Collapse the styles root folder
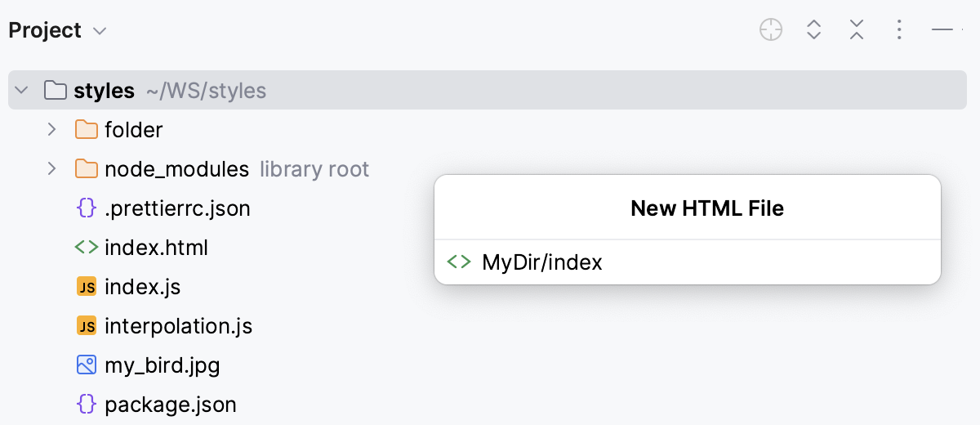Screen dimensions: 980x425 coord(22,90)
